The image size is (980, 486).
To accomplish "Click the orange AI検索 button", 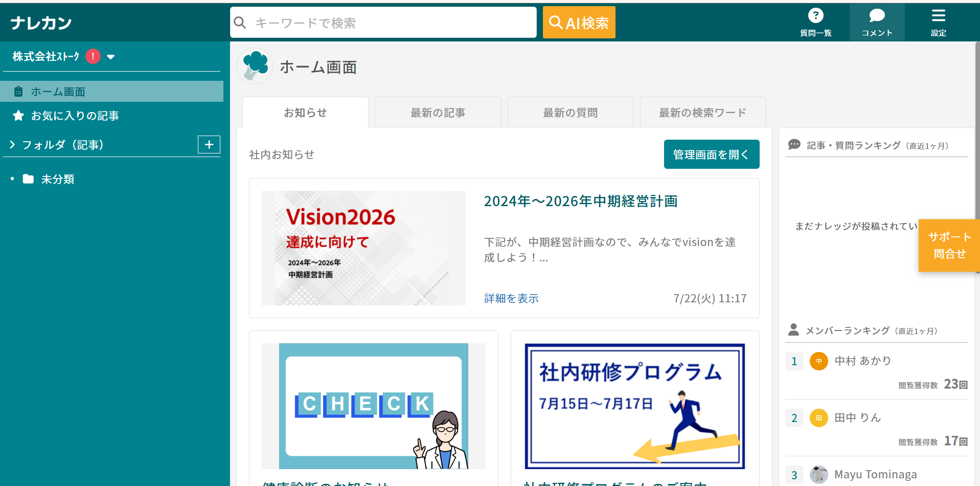I will click(579, 23).
